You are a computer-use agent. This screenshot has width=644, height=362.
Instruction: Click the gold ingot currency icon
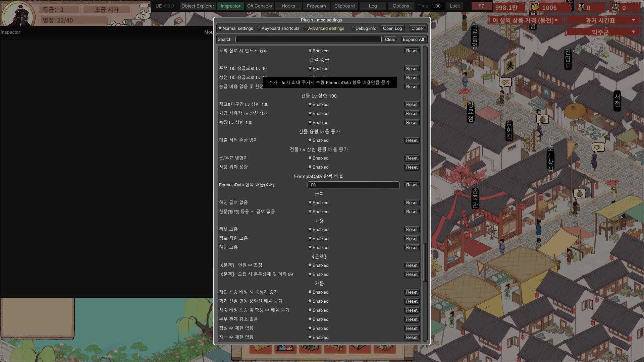535,7
